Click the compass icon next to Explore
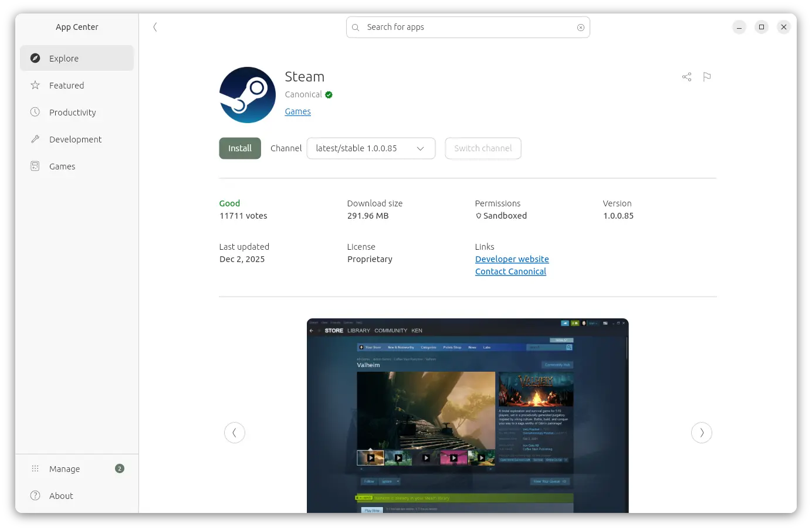Viewport: 812px width, 530px height. (35, 58)
